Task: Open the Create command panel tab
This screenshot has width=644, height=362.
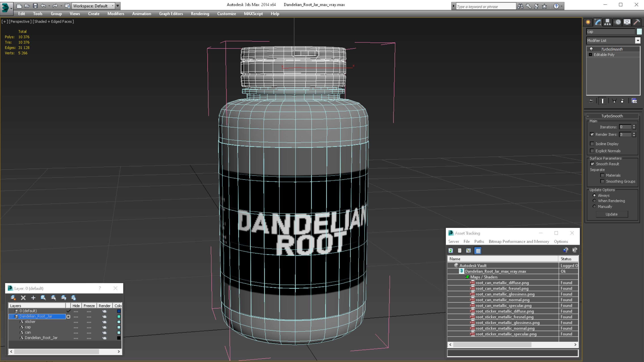Action: pos(588,22)
